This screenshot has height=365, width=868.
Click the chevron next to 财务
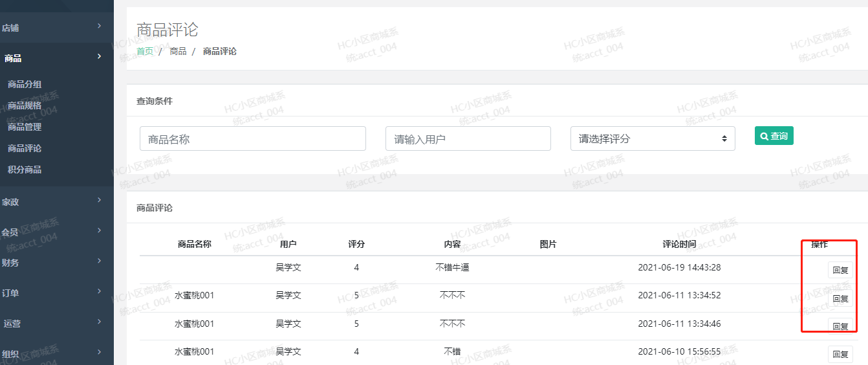pyautogui.click(x=99, y=260)
